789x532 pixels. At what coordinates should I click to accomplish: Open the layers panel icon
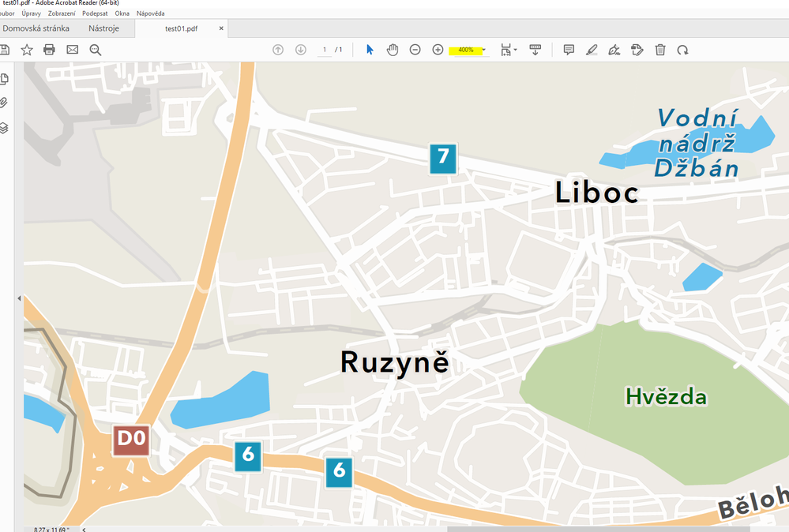4,128
